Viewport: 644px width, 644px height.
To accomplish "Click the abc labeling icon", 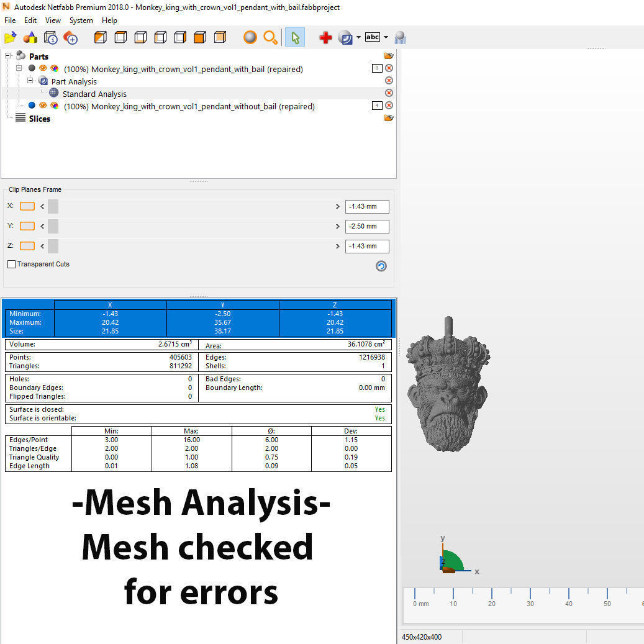I will (x=373, y=37).
